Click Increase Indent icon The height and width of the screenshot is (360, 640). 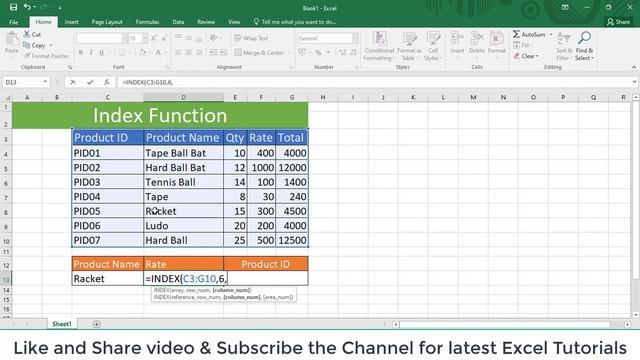tap(223, 52)
